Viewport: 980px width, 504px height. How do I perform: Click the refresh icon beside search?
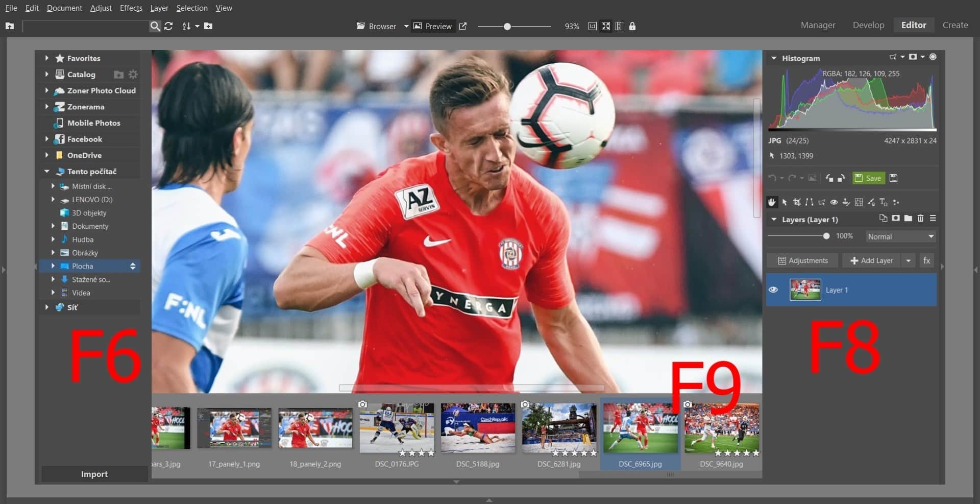(168, 26)
